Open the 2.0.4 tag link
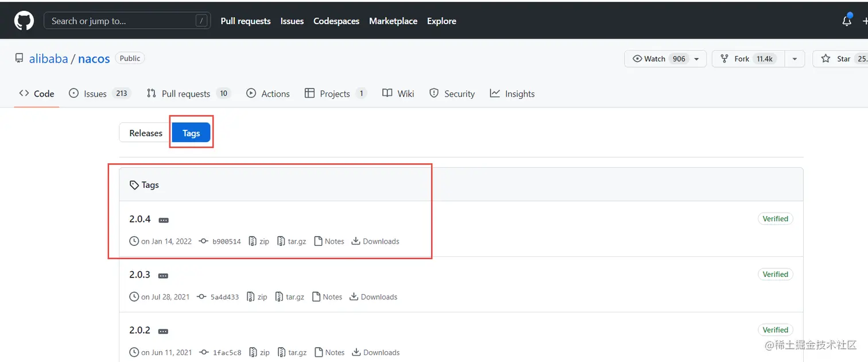The image size is (868, 362). (x=140, y=219)
